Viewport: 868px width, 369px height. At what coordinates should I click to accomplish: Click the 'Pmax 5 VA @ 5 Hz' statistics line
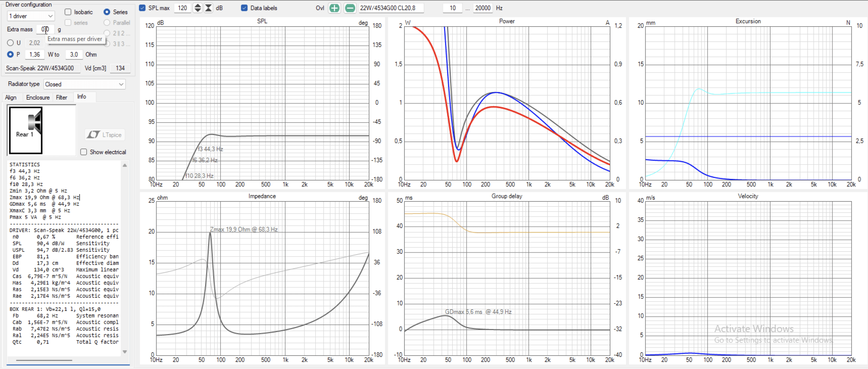pyautogui.click(x=35, y=217)
